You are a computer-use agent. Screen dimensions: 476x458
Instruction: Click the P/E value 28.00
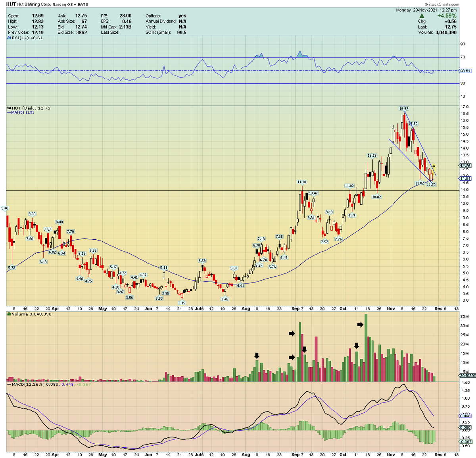(125, 16)
